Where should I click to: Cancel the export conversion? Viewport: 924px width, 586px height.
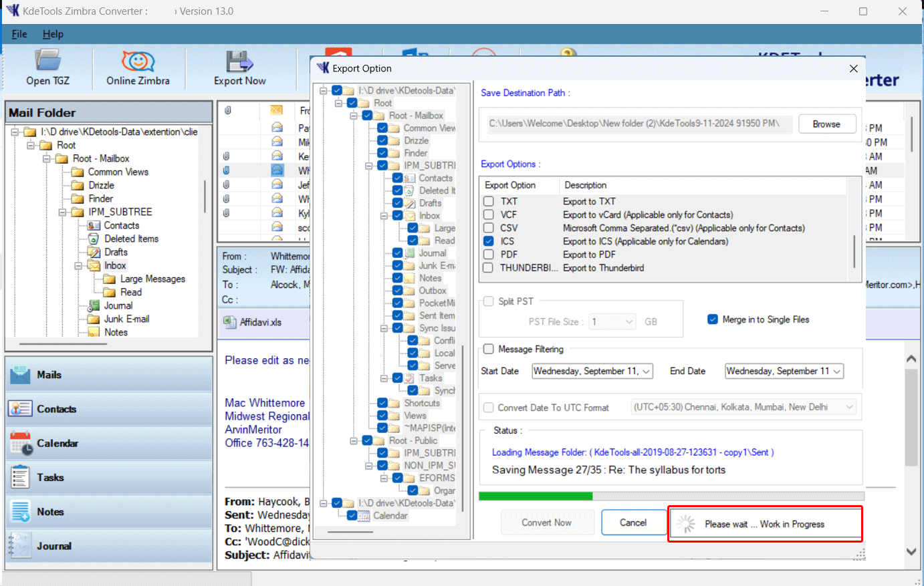[x=632, y=523]
